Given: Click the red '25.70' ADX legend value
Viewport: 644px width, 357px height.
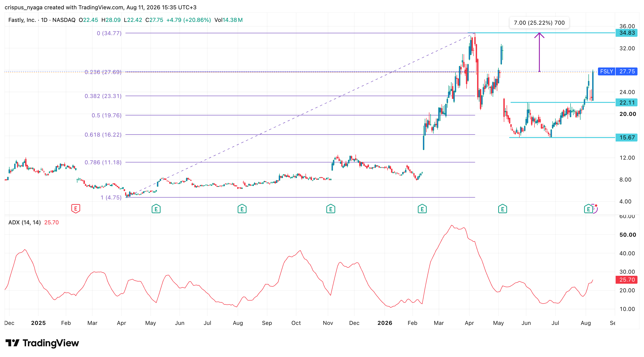Looking at the screenshot, I should coord(52,222).
